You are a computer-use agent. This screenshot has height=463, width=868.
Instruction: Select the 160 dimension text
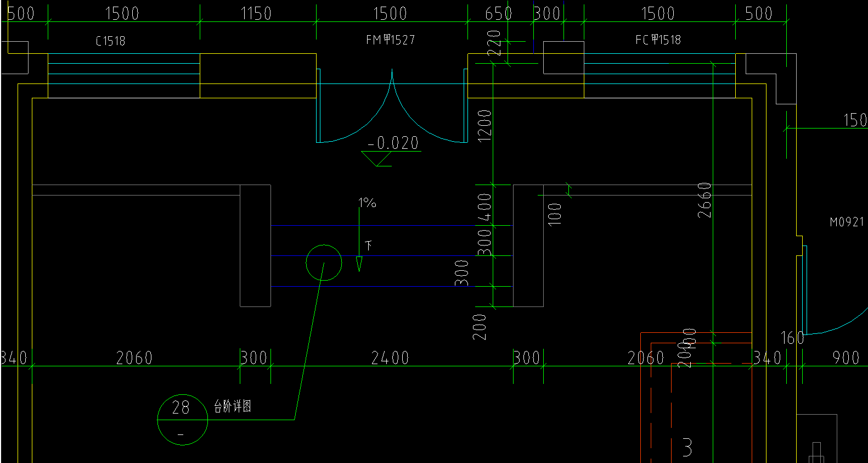(792, 338)
